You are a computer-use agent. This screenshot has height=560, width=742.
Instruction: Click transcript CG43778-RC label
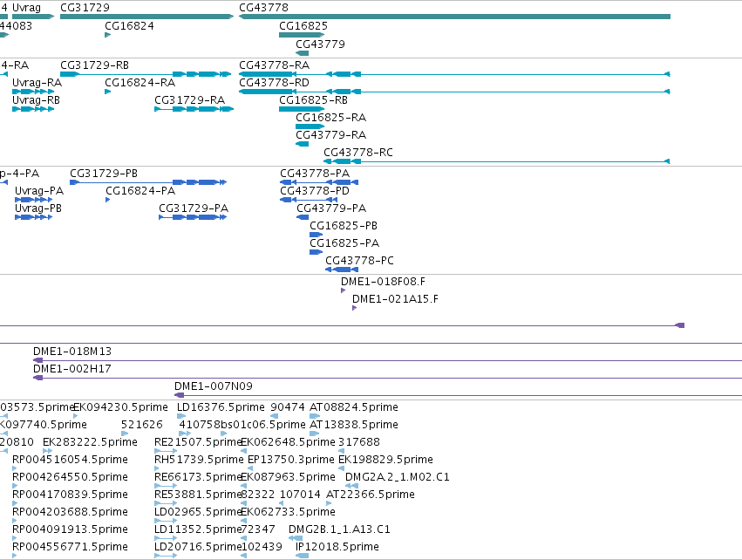coord(358,153)
